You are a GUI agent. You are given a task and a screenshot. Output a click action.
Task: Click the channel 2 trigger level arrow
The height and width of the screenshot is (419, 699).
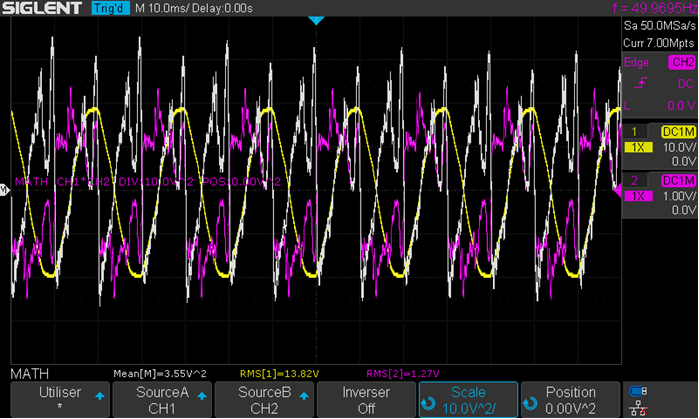coord(618,191)
